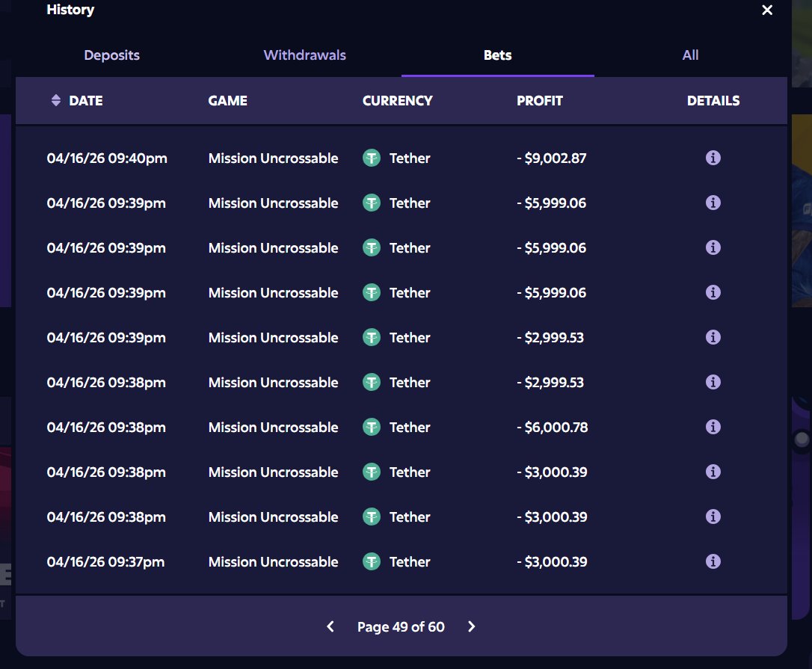Click the 09:38pm "- $2,999.53" profit value
The height and width of the screenshot is (669, 812).
tap(550, 383)
